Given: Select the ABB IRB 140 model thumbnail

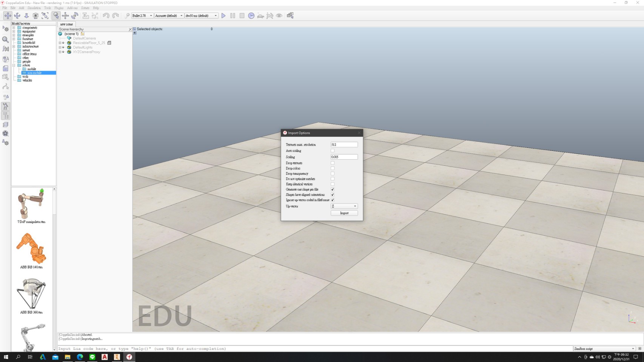Looking at the screenshot, I should coord(31,248).
